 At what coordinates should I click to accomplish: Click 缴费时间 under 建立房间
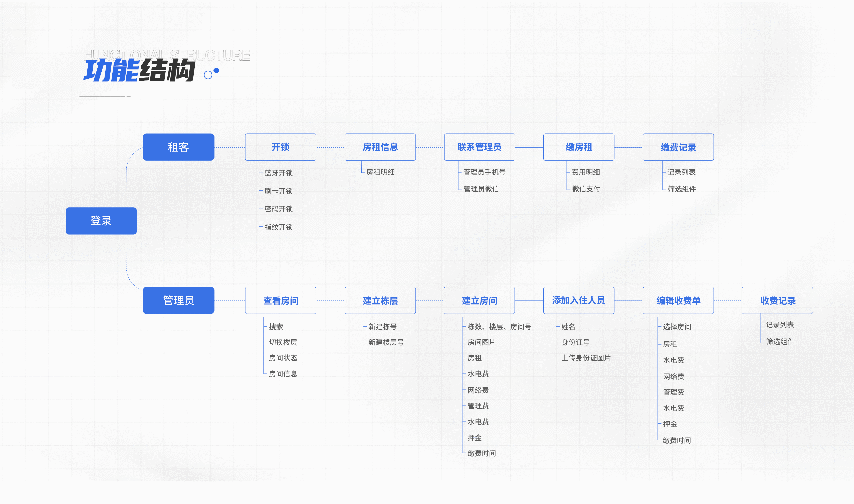tap(482, 453)
